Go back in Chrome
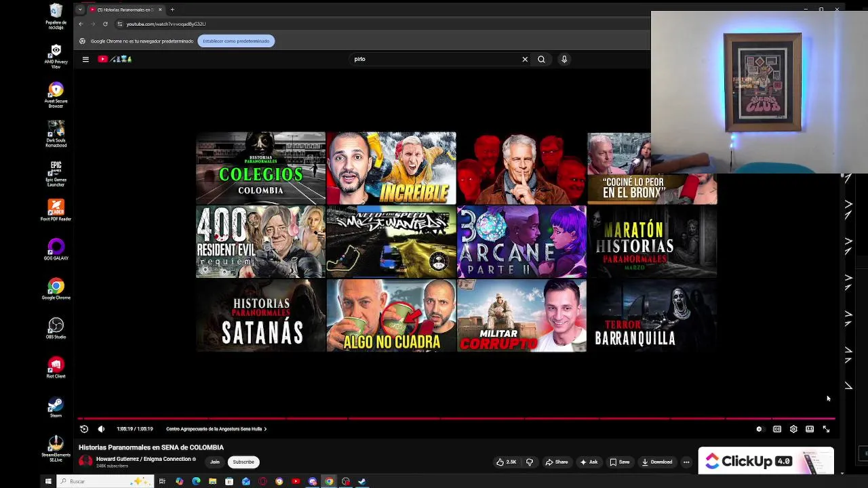 [81, 24]
